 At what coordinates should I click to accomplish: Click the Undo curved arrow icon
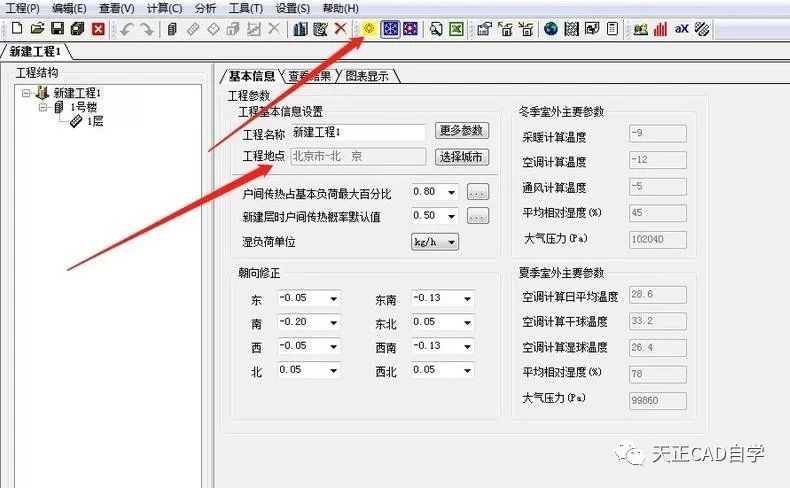[126, 29]
